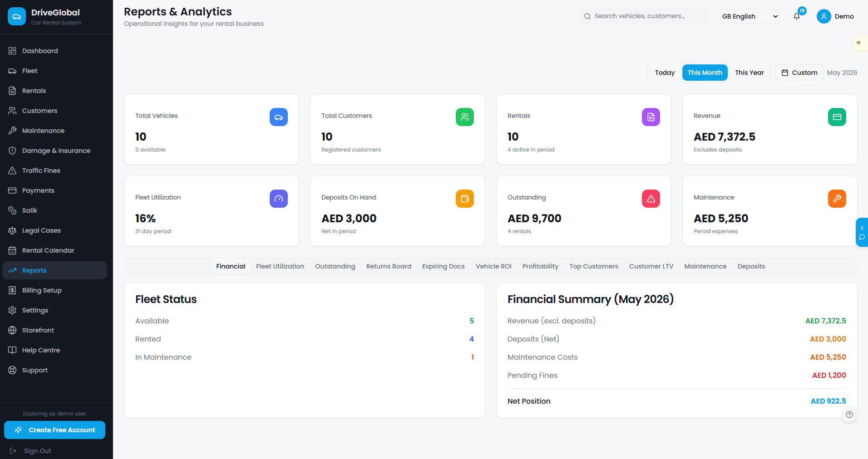Click the Net Position AED 922.5 value
The height and width of the screenshot is (459, 868).
coord(829,401)
